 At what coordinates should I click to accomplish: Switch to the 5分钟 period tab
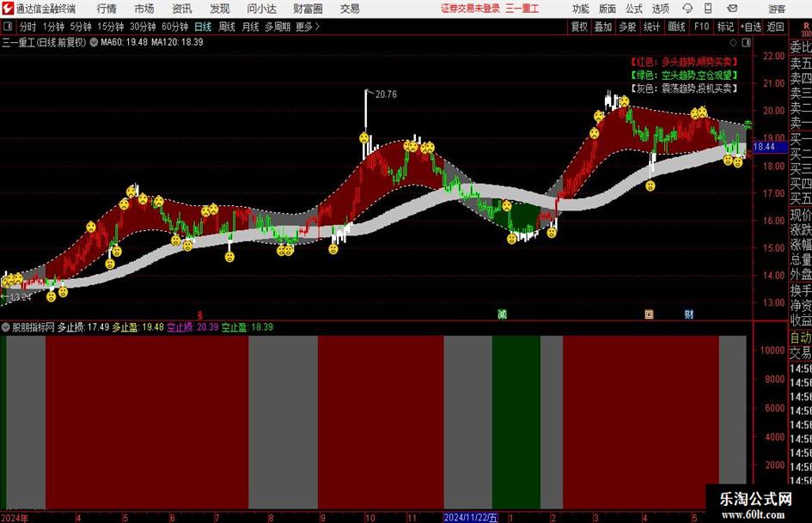point(81,27)
